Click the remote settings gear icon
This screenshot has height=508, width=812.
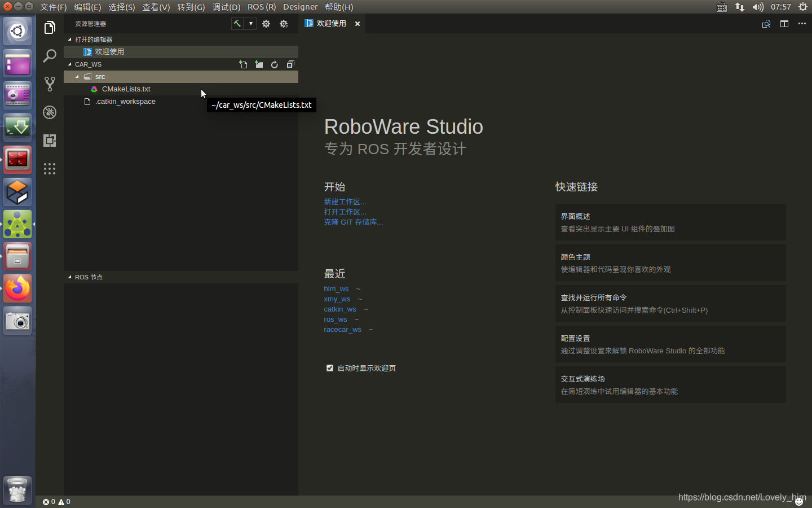click(284, 24)
